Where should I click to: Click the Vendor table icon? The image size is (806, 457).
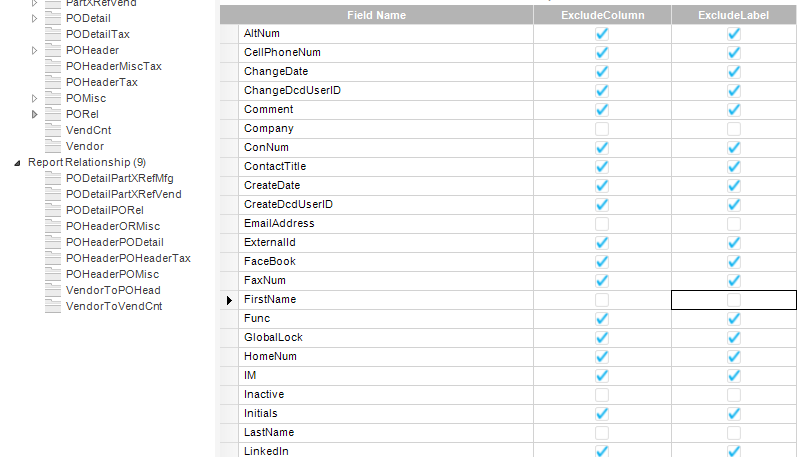coord(53,146)
